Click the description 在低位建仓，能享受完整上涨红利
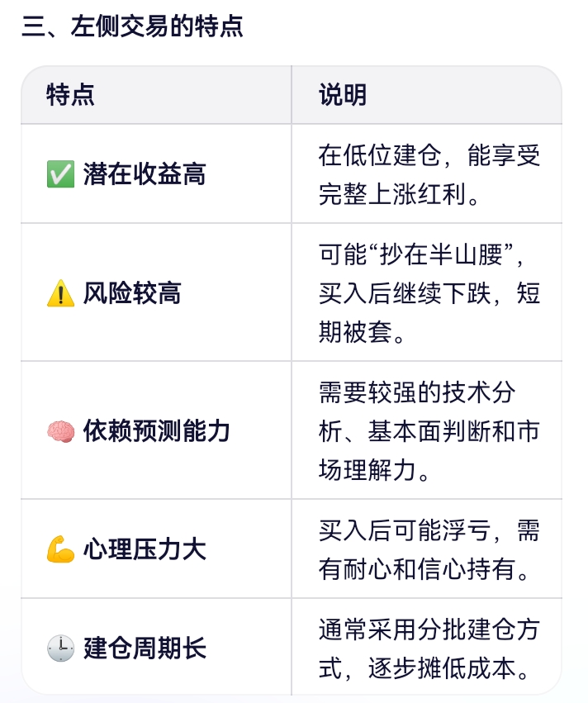Image resolution: width=588 pixels, height=703 pixels. 429,175
